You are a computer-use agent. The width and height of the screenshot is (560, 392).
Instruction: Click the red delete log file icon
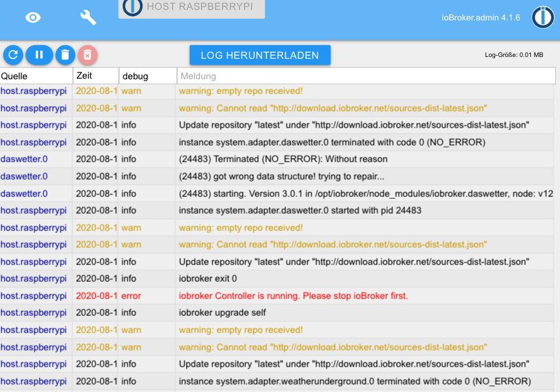click(87, 55)
